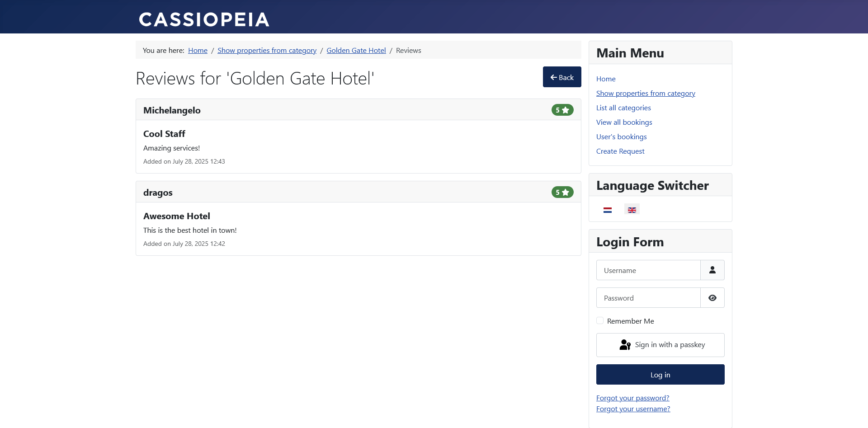Focus the Username input field
Screen dimensions: 868x428
[648, 270]
